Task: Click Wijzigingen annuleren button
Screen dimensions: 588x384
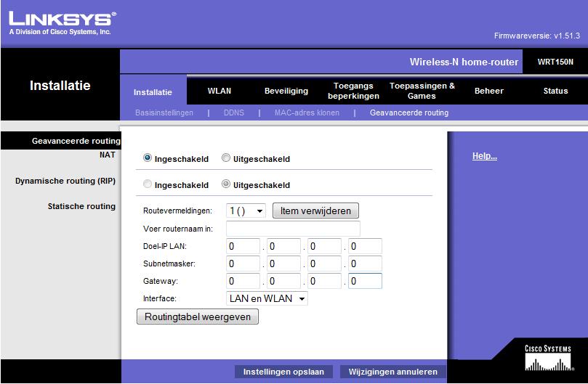Action: point(393,372)
